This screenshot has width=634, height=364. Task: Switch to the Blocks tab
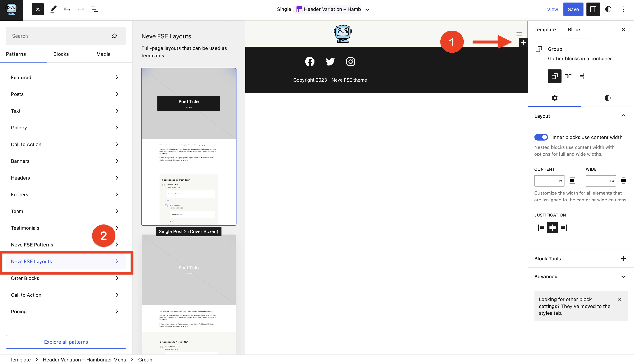point(61,54)
